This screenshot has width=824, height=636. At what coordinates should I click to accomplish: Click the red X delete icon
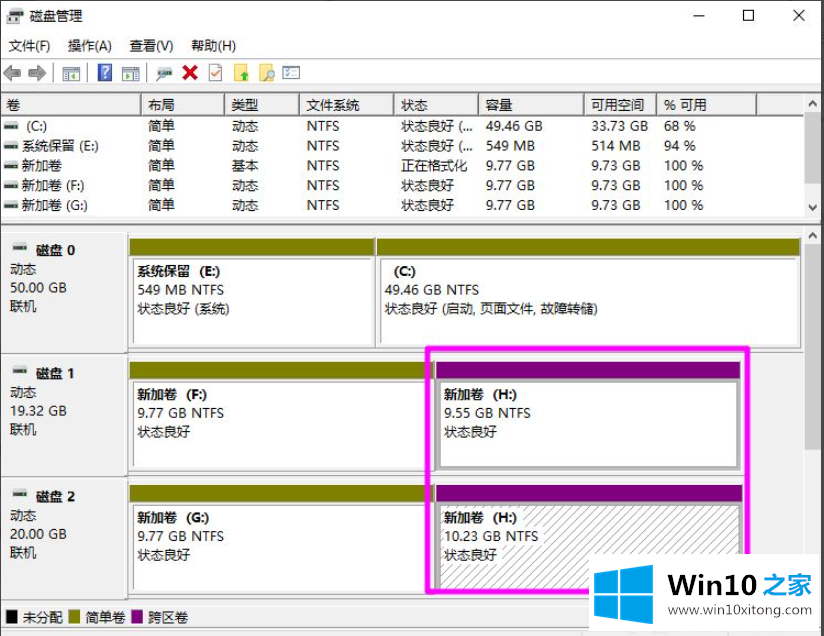click(x=190, y=73)
